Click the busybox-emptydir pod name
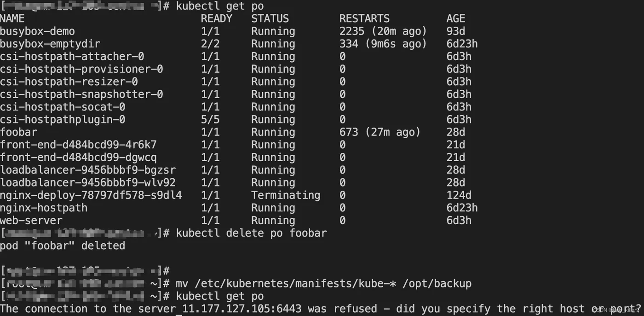 click(x=50, y=44)
